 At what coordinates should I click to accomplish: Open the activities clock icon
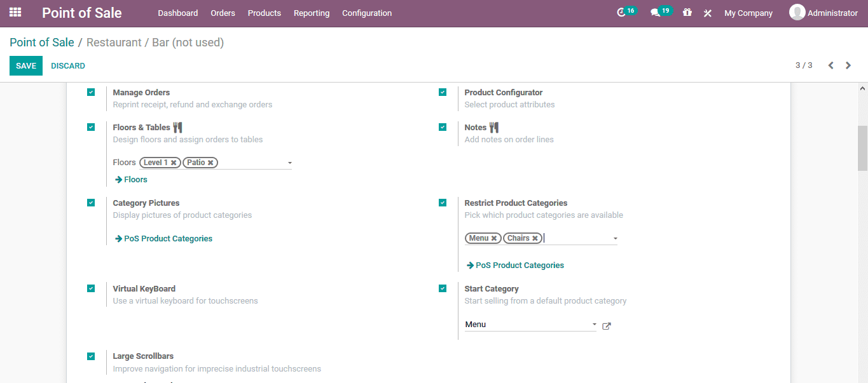(622, 12)
